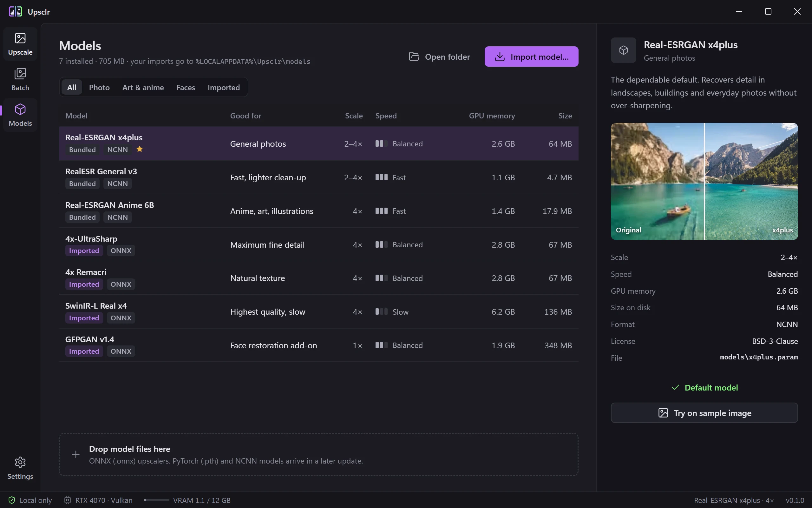Select the 4x Remacri model row
The width and height of the screenshot is (812, 508).
tap(318, 278)
